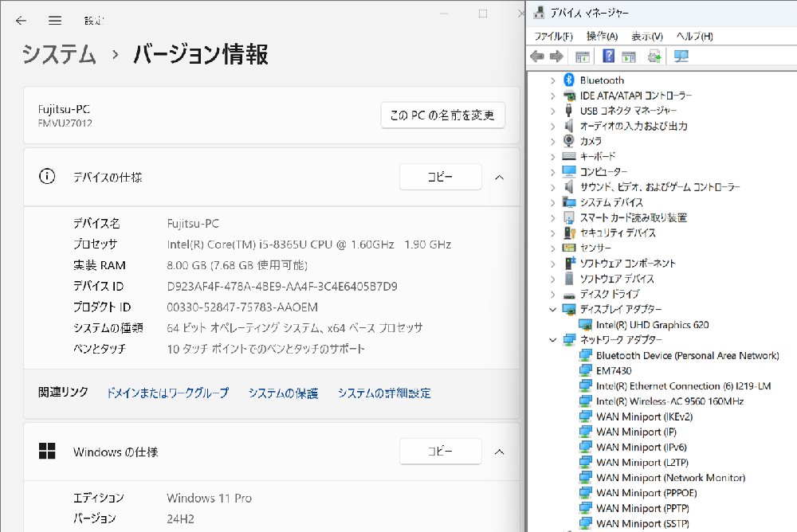Viewport: 797px width, 532px height.
Task: Select the ソフトウェア コンポーネント icon
Action: point(570,263)
